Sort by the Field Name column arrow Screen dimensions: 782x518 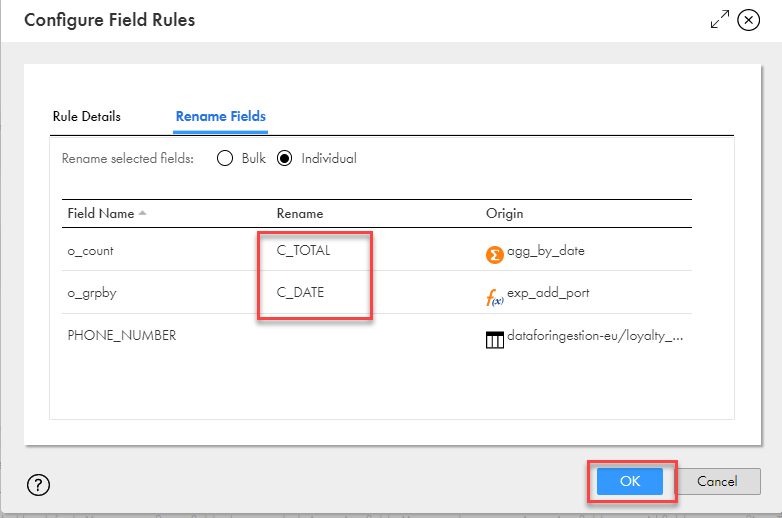142,213
